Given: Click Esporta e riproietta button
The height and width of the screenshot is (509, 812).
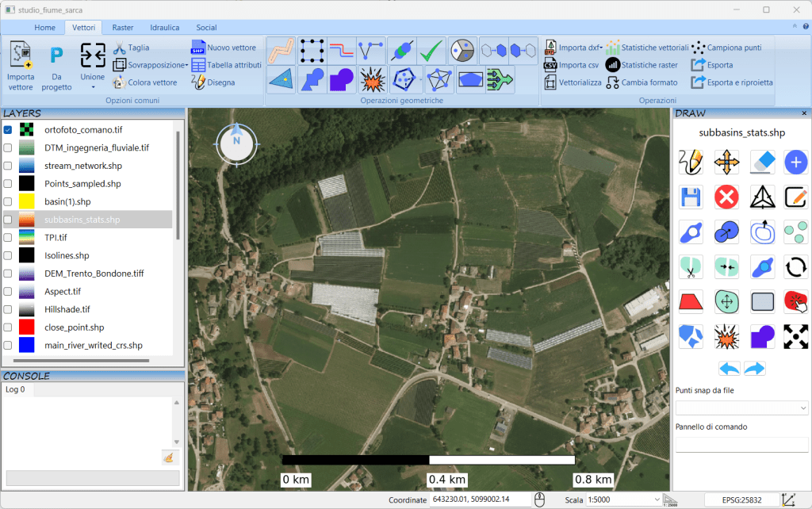Looking at the screenshot, I should (732, 82).
